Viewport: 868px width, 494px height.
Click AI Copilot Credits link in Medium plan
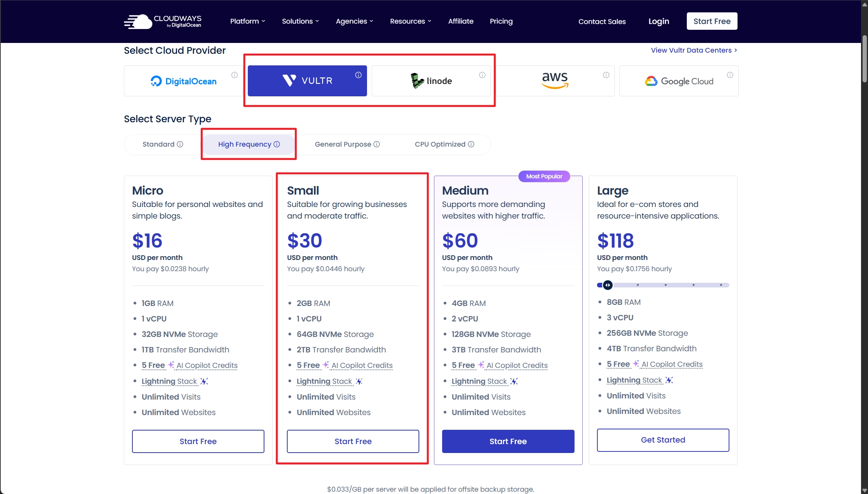pyautogui.click(x=517, y=366)
